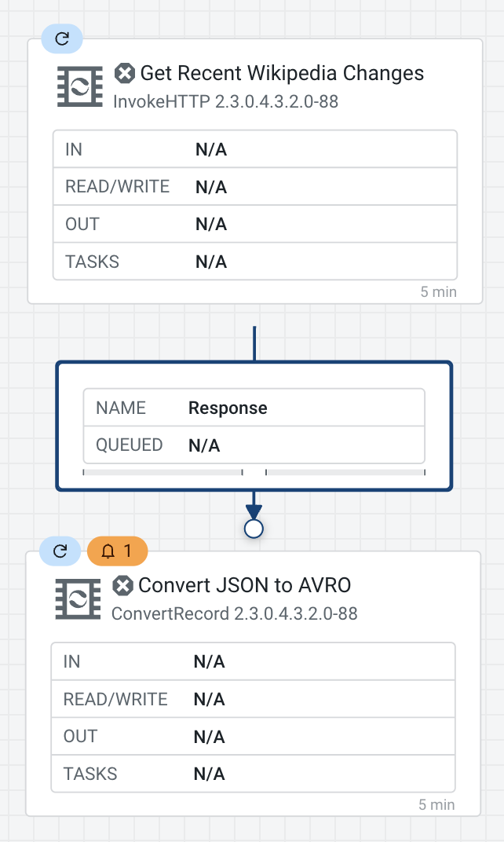Click the right backpressure bar of the connection
This screenshot has height=842, width=504.
(x=345, y=473)
